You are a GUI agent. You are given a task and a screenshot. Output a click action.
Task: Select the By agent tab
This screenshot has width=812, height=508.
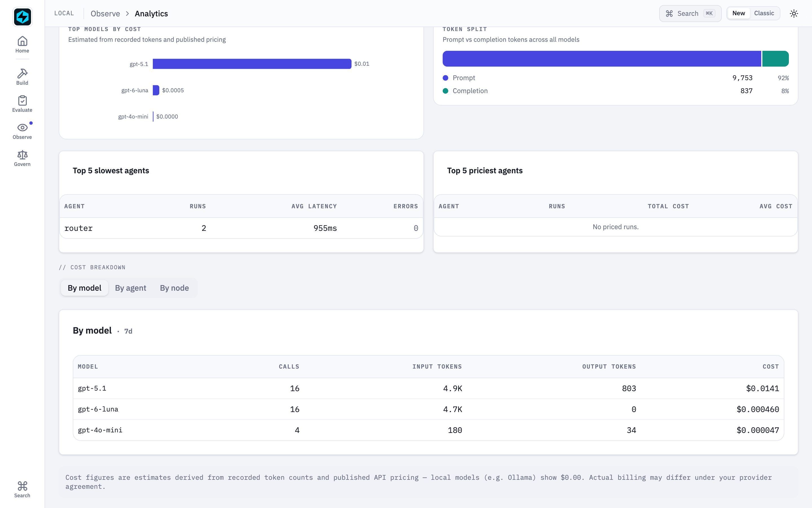[x=131, y=288]
